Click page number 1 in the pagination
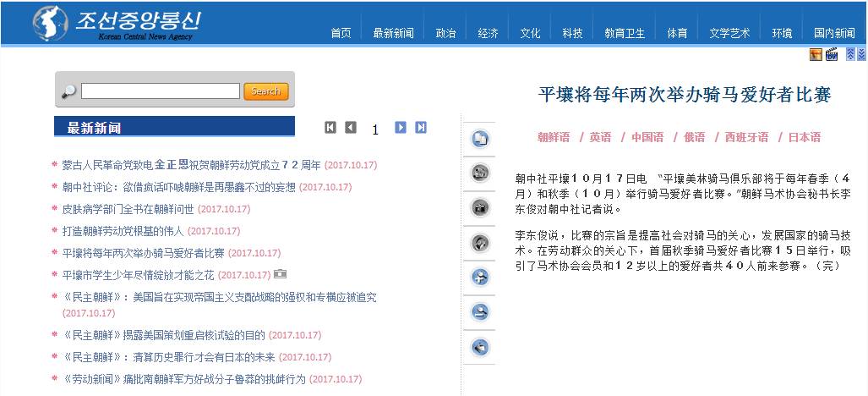The height and width of the screenshot is (396, 868). [x=375, y=130]
